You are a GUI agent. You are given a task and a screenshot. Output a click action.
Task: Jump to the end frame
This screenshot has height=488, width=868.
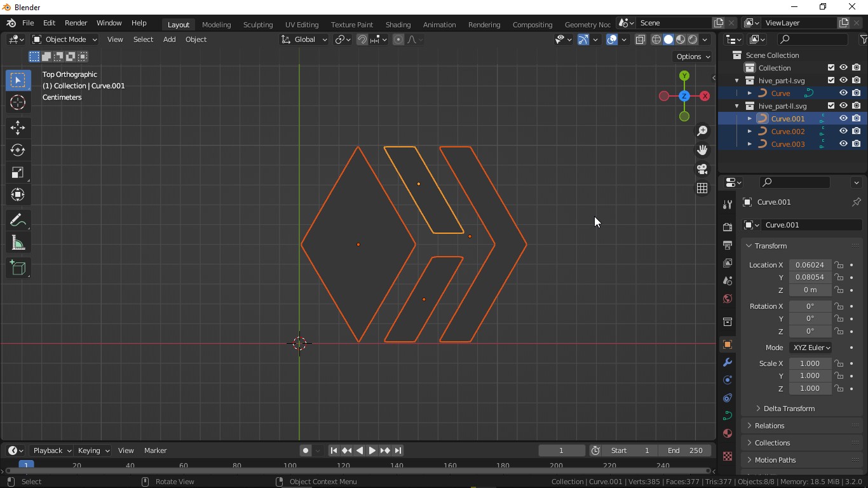pyautogui.click(x=398, y=451)
